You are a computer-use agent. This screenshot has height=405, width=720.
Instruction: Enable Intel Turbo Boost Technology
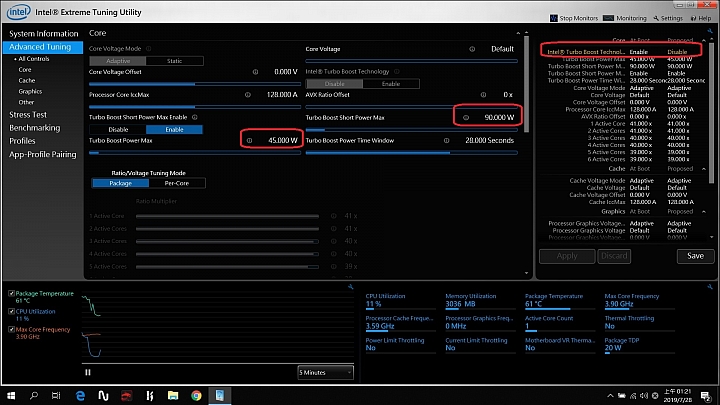[x=391, y=84]
